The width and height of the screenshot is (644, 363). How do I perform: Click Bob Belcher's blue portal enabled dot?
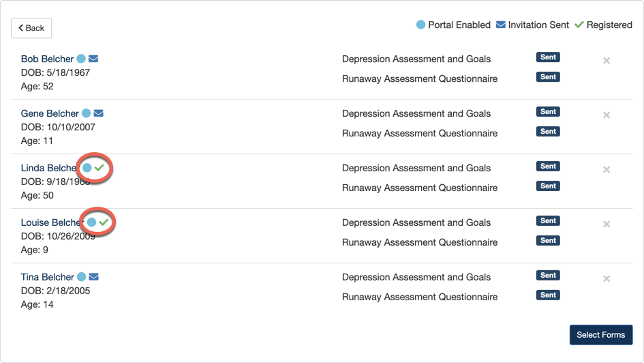tap(81, 59)
